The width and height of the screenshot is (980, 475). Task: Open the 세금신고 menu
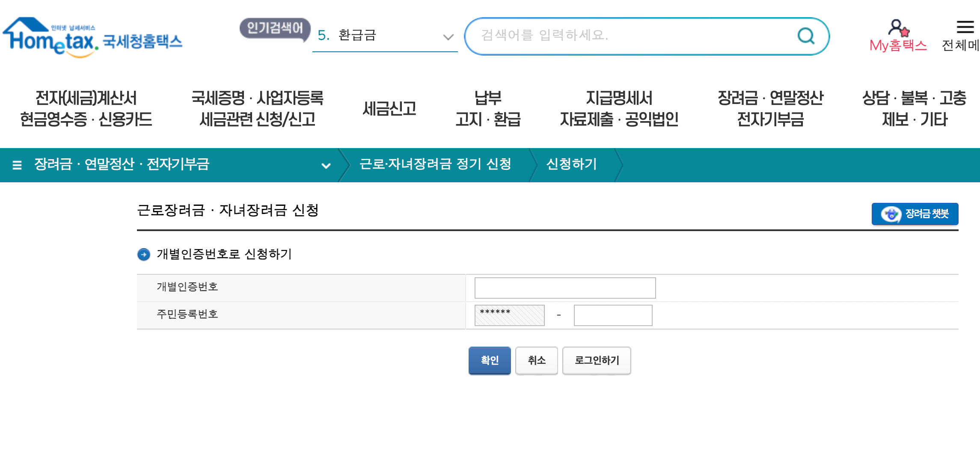coord(389,109)
